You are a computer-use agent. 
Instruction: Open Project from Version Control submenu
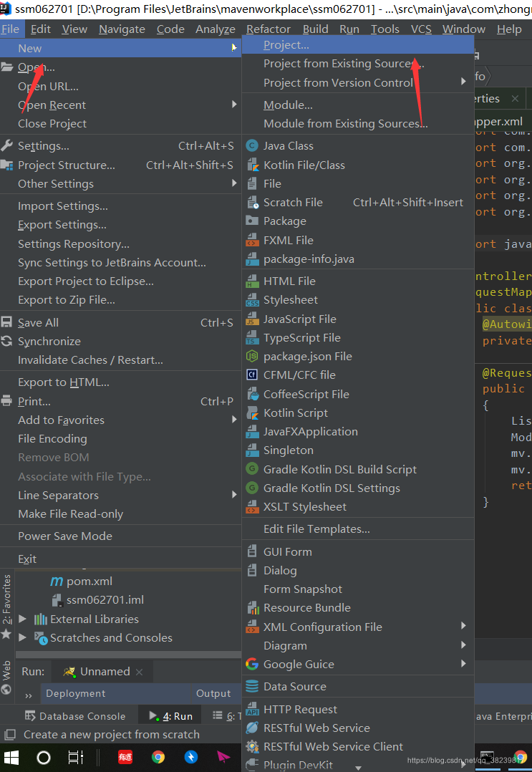tap(358, 82)
